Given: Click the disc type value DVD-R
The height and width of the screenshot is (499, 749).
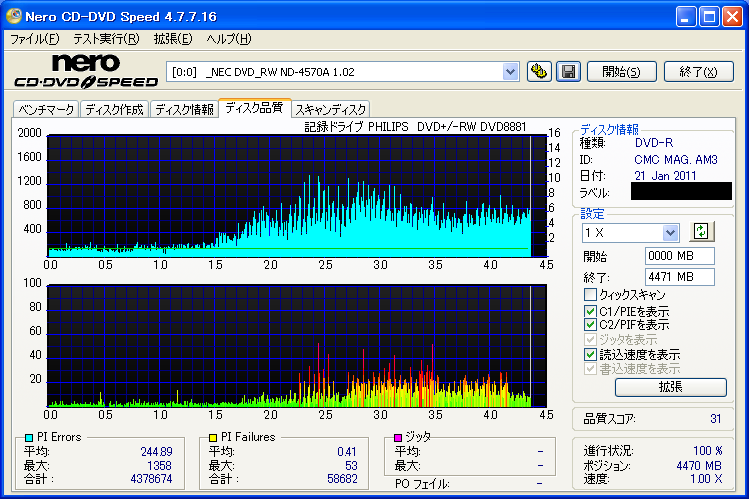Looking at the screenshot, I should coord(653,143).
